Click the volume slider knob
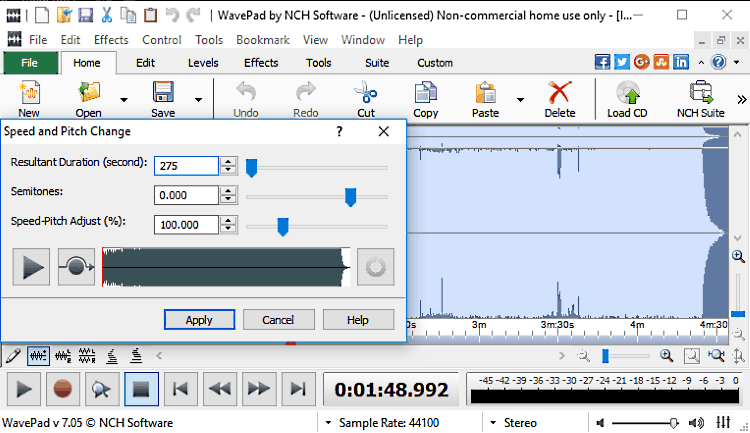The image size is (750, 433). click(x=673, y=423)
